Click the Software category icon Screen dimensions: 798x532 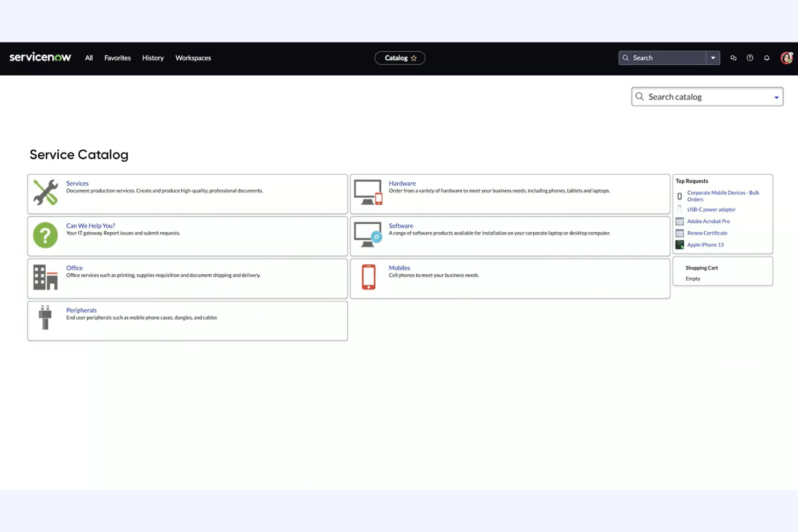[x=368, y=234]
